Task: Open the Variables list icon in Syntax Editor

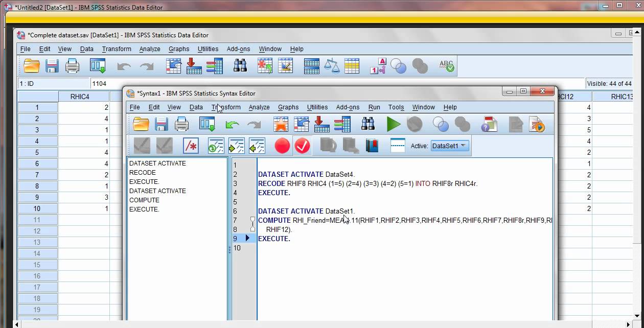Action: coord(342,124)
